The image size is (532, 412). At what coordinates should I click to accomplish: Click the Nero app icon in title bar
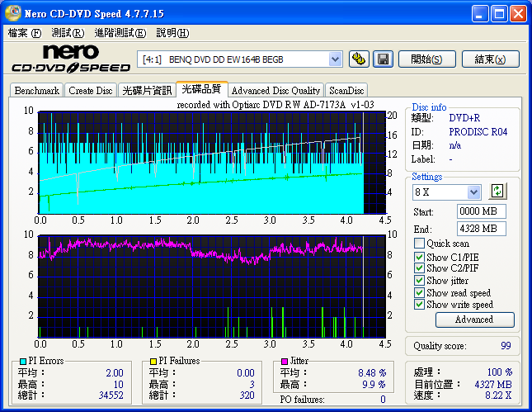(13, 13)
